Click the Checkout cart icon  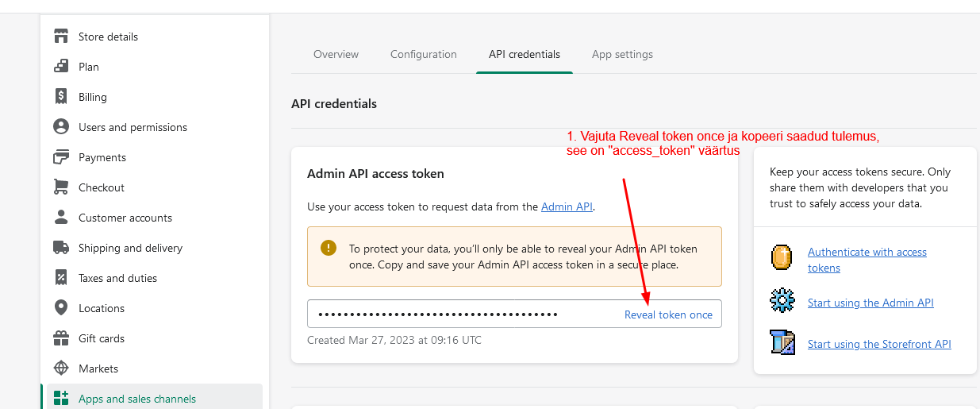click(x=61, y=187)
